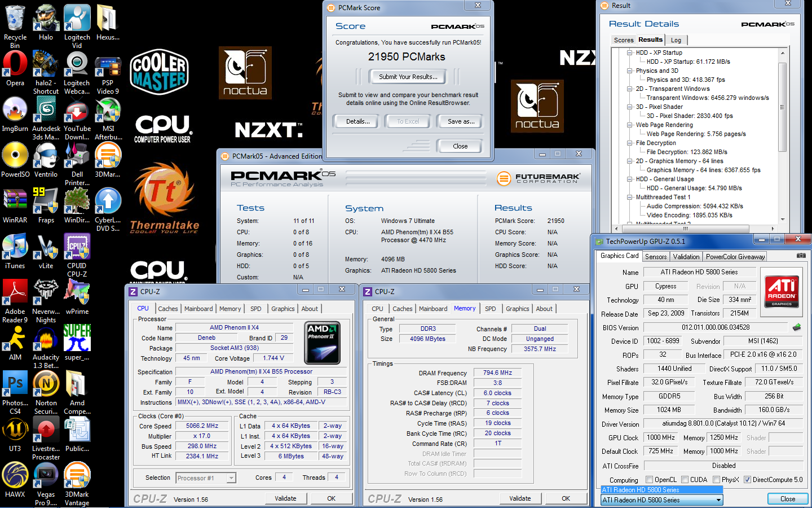Collapse the Web Page Rendering node
The image size is (812, 508).
point(630,125)
